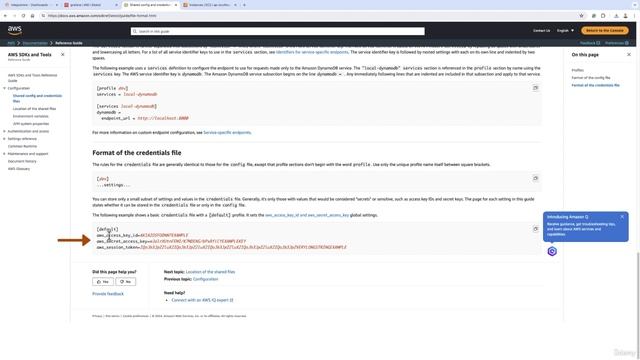
Task: Jump to Format of the credentials file link
Action: tap(596, 85)
